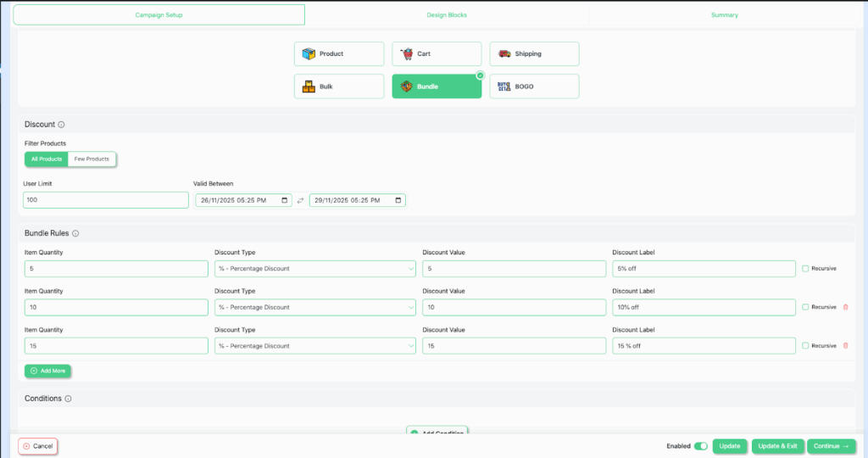Turn off the Enabled toggle switch

click(700, 446)
